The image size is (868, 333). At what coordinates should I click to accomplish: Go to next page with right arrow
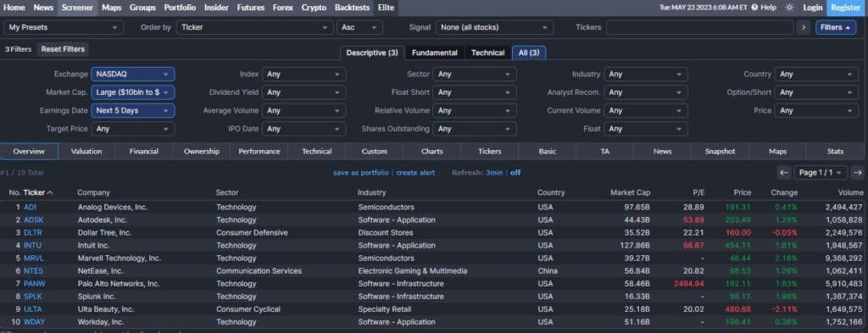point(858,173)
